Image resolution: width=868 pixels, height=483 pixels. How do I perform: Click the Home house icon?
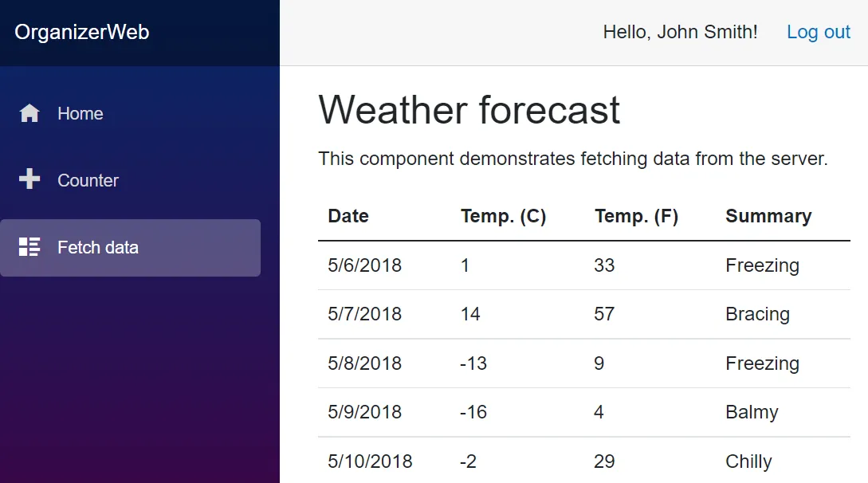click(29, 113)
